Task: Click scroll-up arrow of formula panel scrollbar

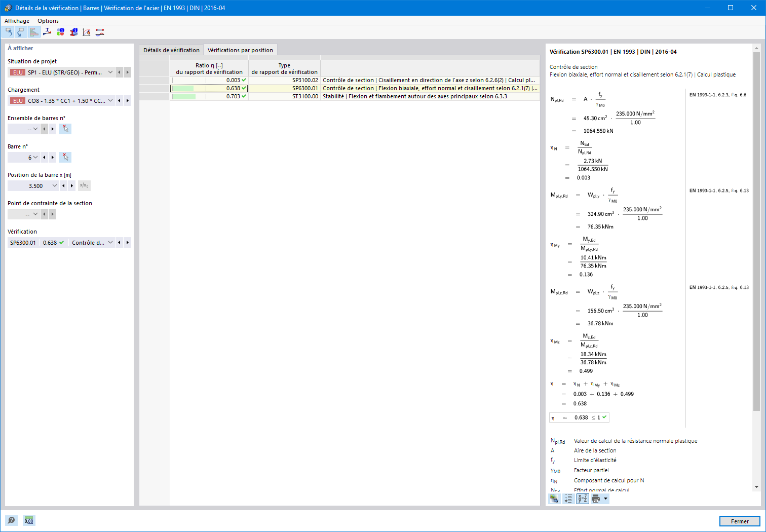Action: point(756,49)
